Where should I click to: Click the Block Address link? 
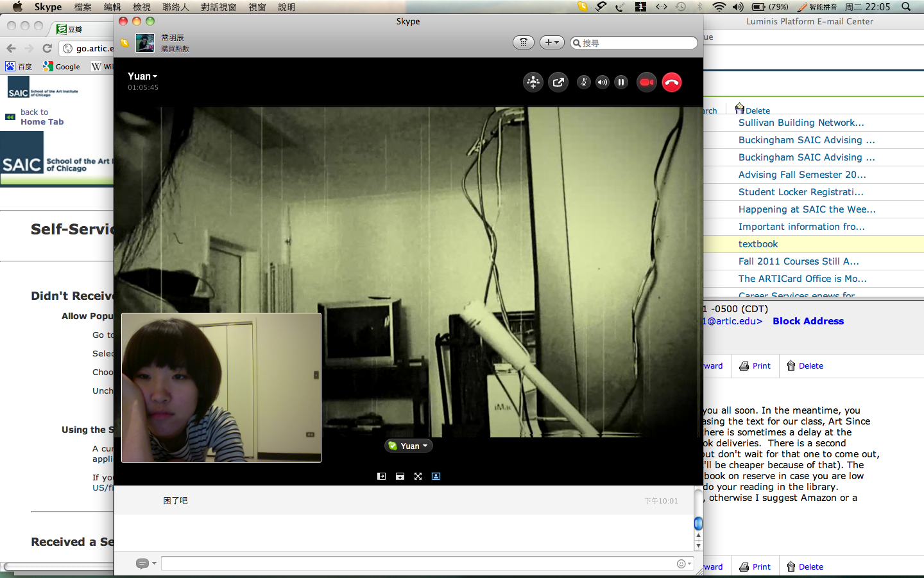(808, 321)
